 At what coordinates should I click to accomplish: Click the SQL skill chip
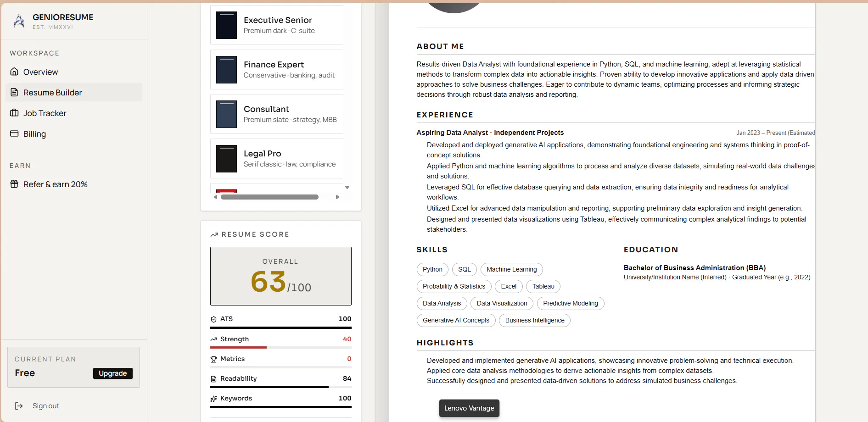(x=465, y=270)
